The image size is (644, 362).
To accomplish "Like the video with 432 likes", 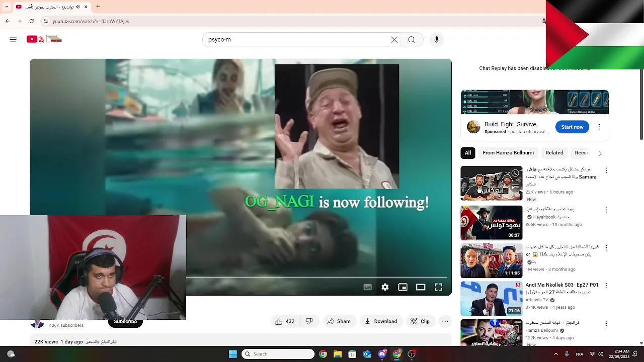I will coord(284,321).
